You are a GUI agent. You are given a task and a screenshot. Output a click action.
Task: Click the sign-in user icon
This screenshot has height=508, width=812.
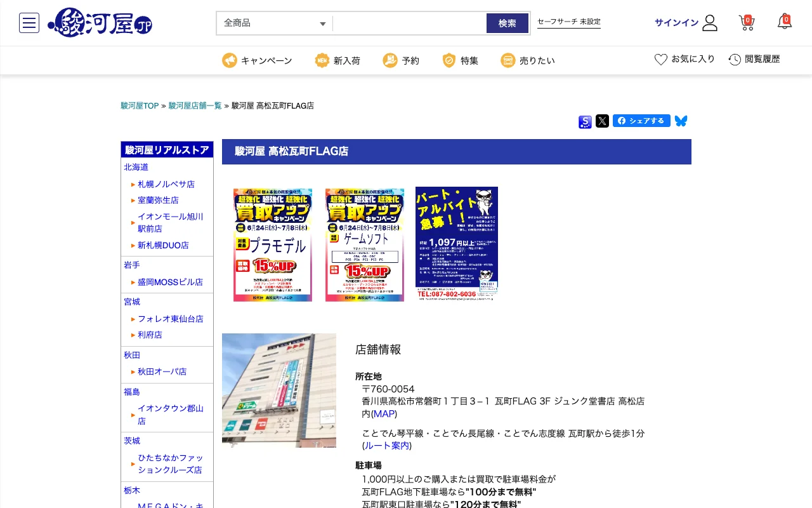[x=710, y=23]
